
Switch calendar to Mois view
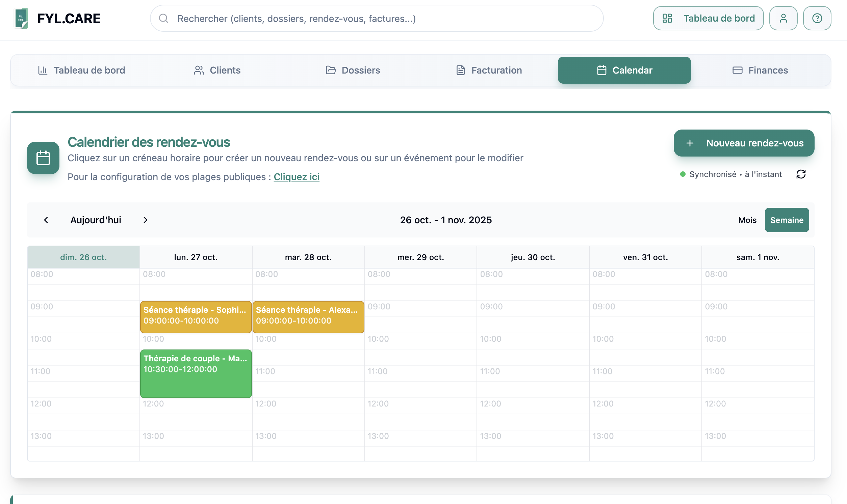[x=747, y=220]
